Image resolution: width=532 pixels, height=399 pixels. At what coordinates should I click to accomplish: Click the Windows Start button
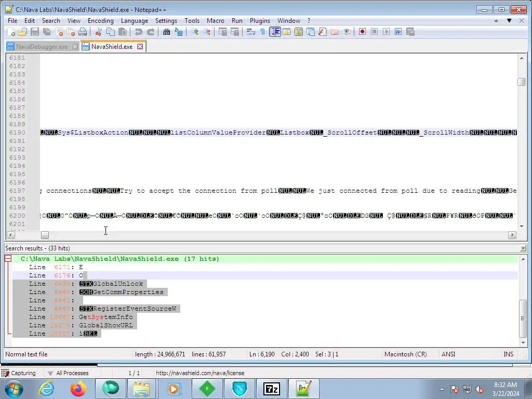click(14, 389)
